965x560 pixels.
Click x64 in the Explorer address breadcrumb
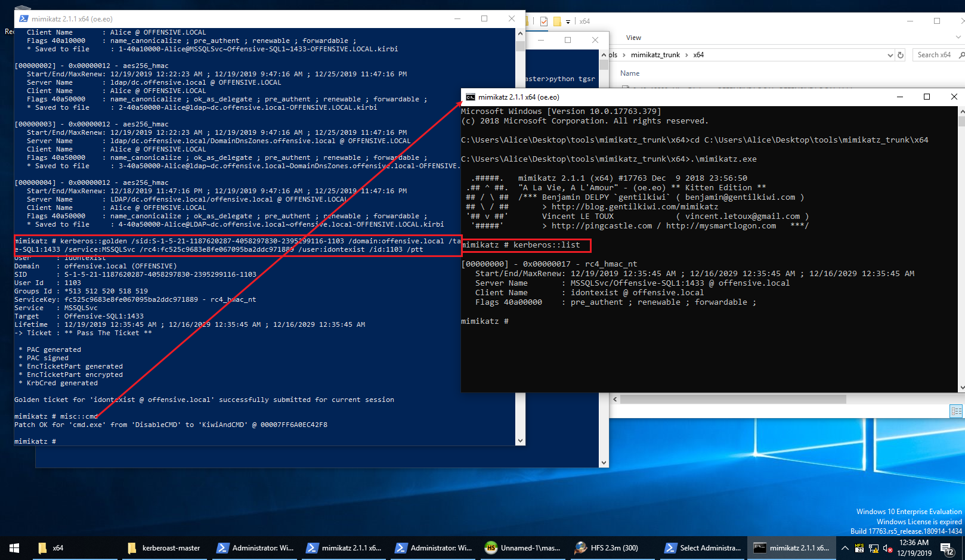pos(698,55)
